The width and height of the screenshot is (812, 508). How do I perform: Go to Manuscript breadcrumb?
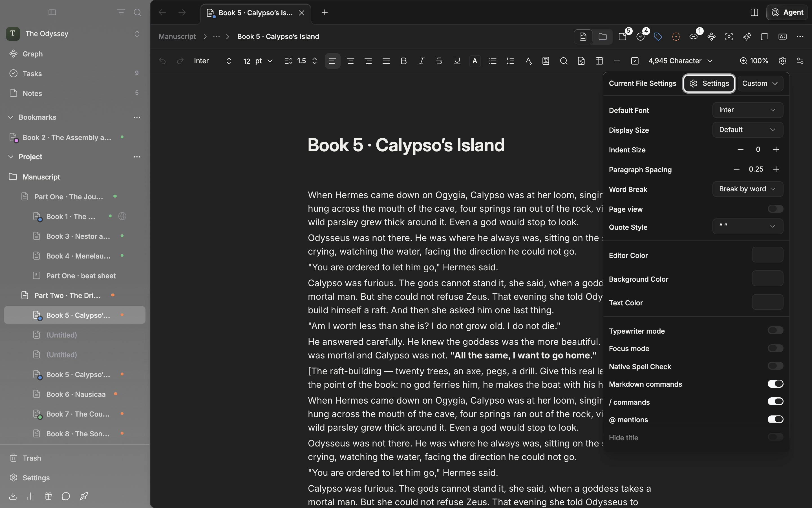[x=177, y=37]
